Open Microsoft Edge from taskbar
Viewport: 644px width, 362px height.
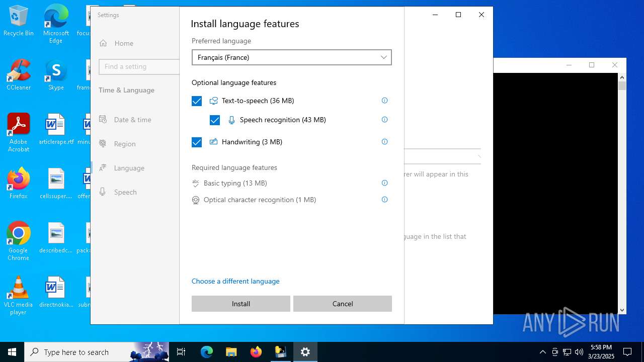pyautogui.click(x=207, y=352)
